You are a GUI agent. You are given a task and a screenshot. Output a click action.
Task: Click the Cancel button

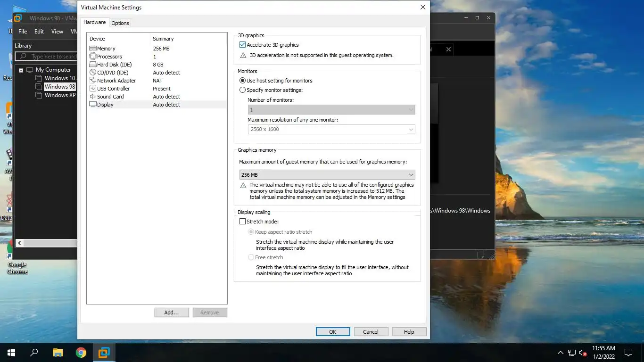pyautogui.click(x=371, y=332)
